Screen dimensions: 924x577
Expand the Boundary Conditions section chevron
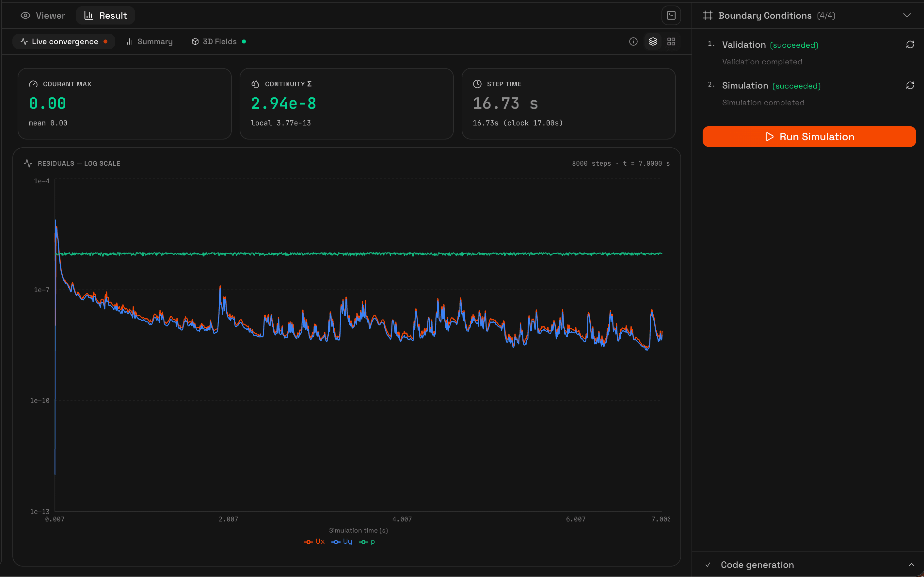point(907,16)
